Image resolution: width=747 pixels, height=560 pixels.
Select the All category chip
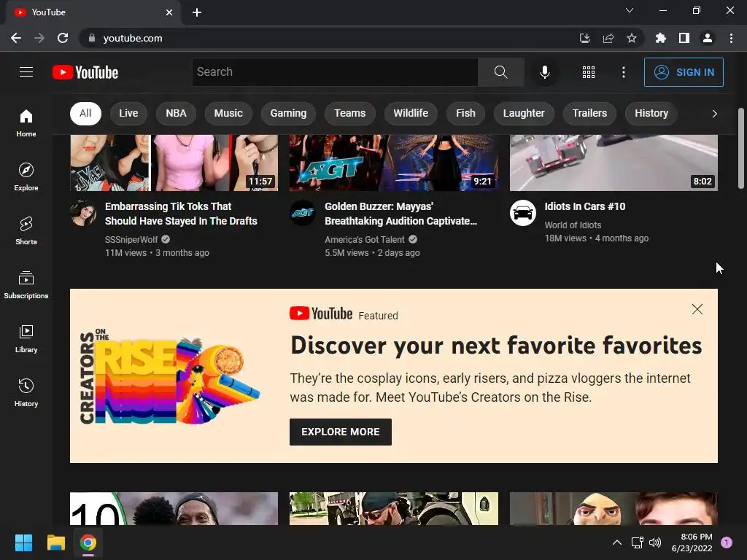coord(85,113)
